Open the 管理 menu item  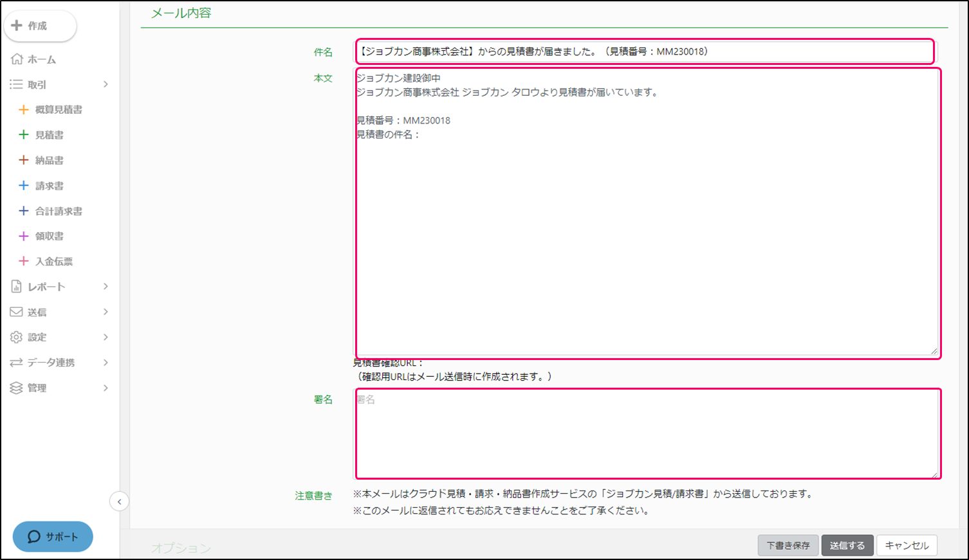tap(37, 388)
